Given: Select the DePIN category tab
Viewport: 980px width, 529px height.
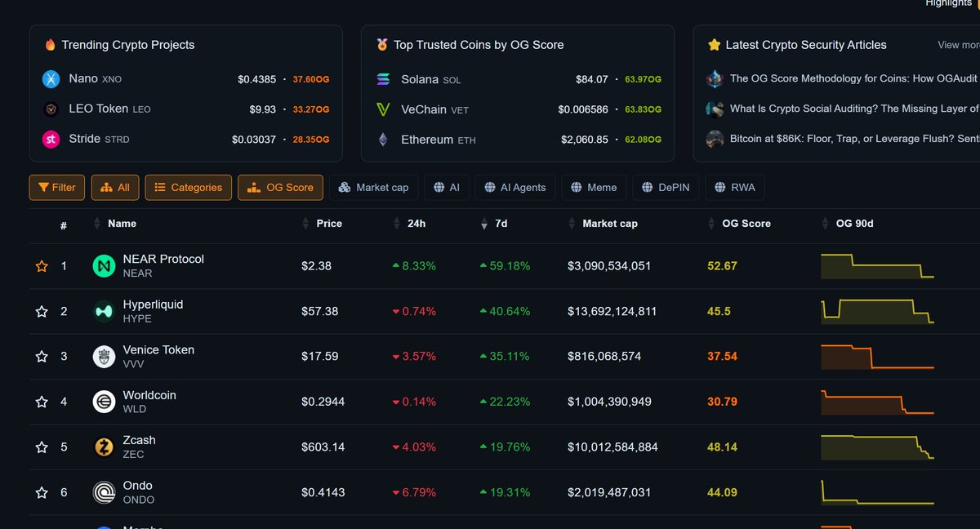Looking at the screenshot, I should tap(666, 188).
